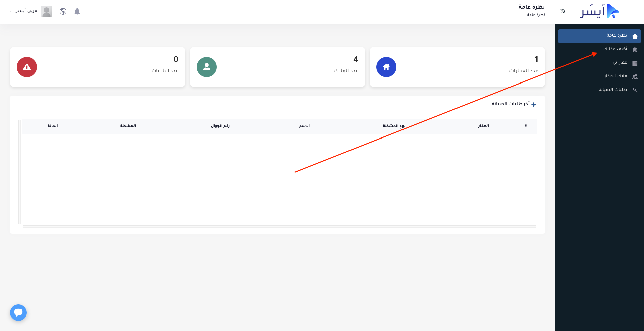Click red warning icon in عدد البلاغات card
Viewport: 644px width, 331px height.
coord(27,67)
